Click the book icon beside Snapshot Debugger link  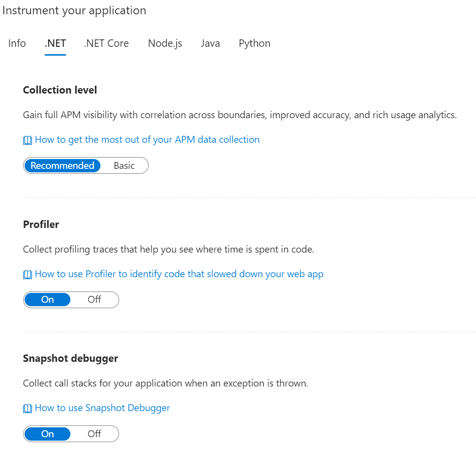pyautogui.click(x=27, y=408)
